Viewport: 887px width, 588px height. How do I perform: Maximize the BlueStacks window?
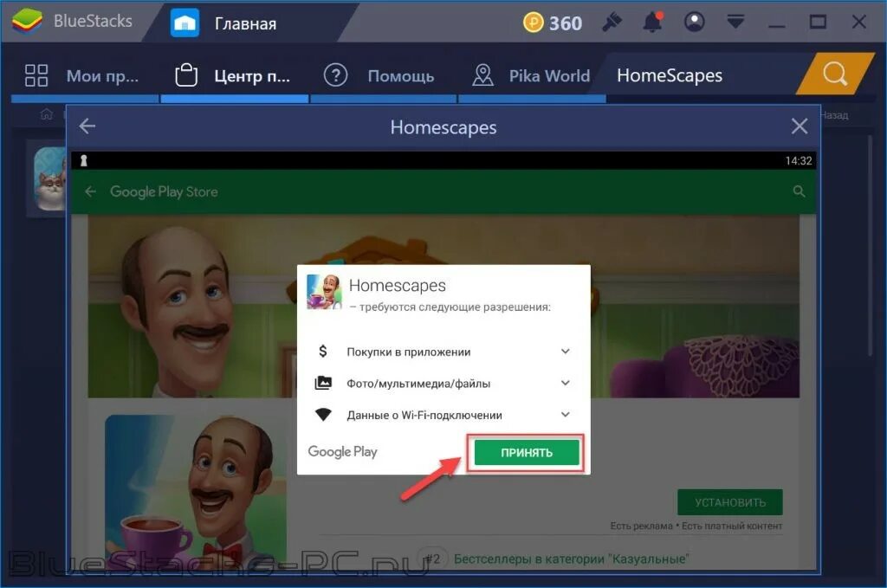point(818,22)
